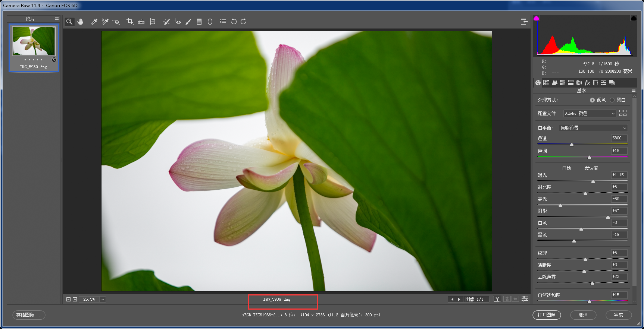The width and height of the screenshot is (644, 329).
Task: Choose the Radial Filter tool
Action: point(210,22)
